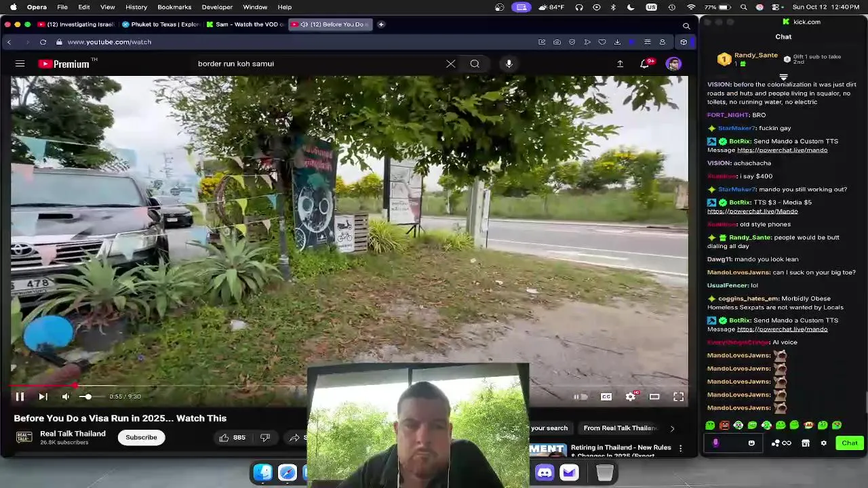Like the video with 885 likes
This screenshot has height=488, width=868.
coord(232,438)
